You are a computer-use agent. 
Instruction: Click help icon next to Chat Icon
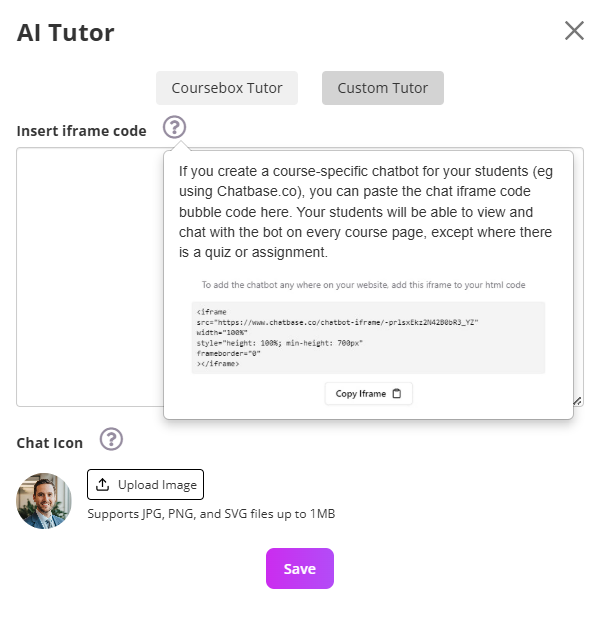pyautogui.click(x=111, y=439)
